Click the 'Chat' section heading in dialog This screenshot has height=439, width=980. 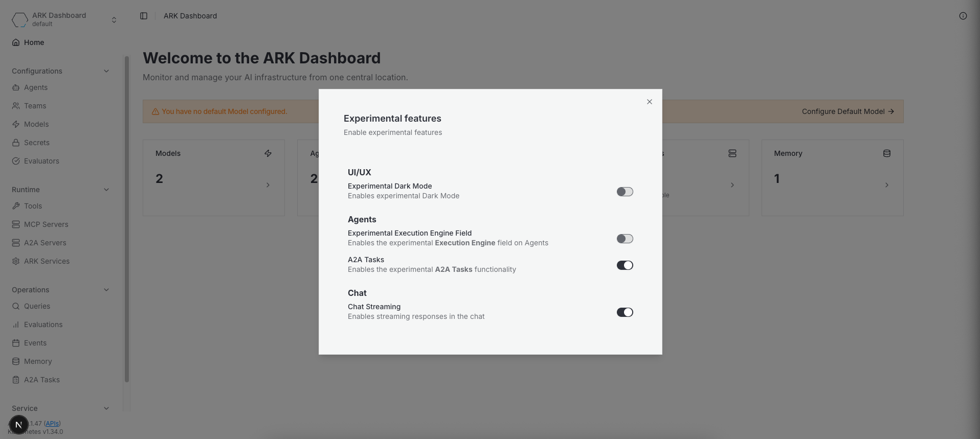pos(357,293)
